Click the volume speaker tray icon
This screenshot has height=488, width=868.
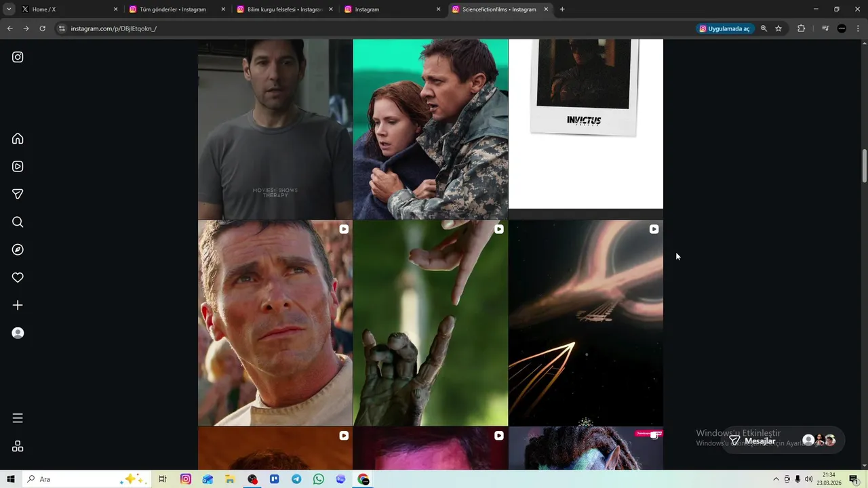click(x=808, y=479)
